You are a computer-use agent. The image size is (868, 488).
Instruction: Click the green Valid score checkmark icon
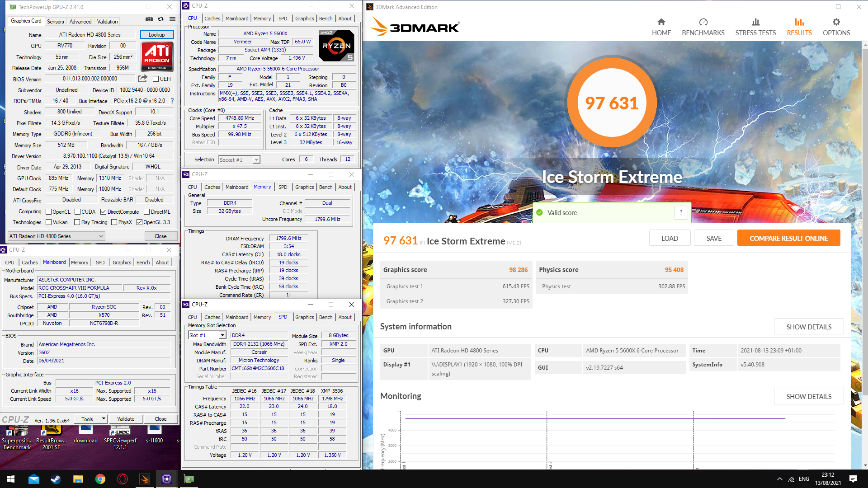click(x=539, y=212)
